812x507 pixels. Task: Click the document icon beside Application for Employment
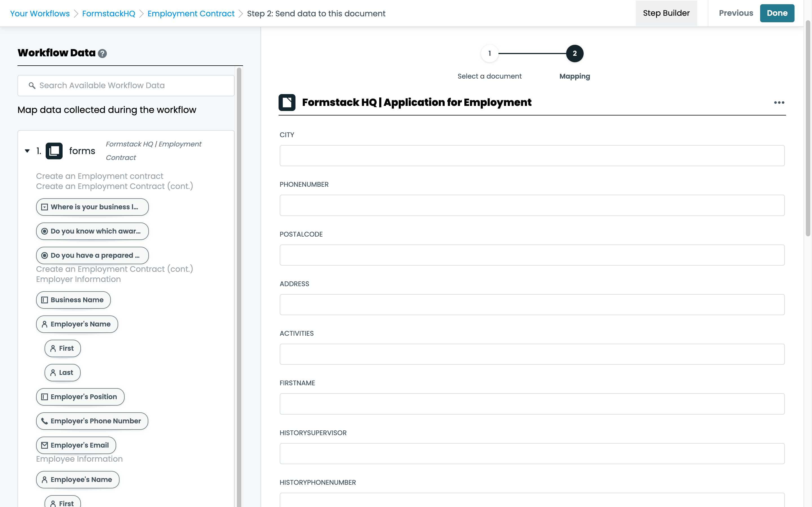coord(287,102)
